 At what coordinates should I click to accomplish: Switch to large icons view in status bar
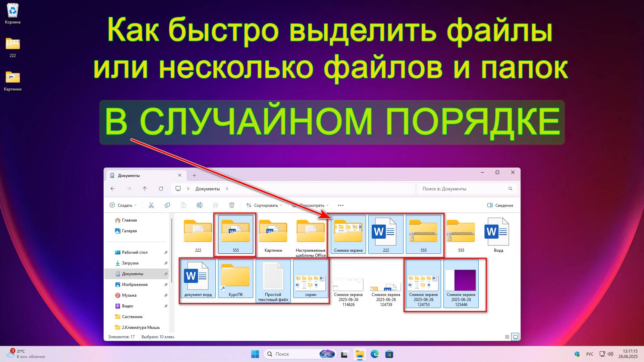(x=516, y=337)
